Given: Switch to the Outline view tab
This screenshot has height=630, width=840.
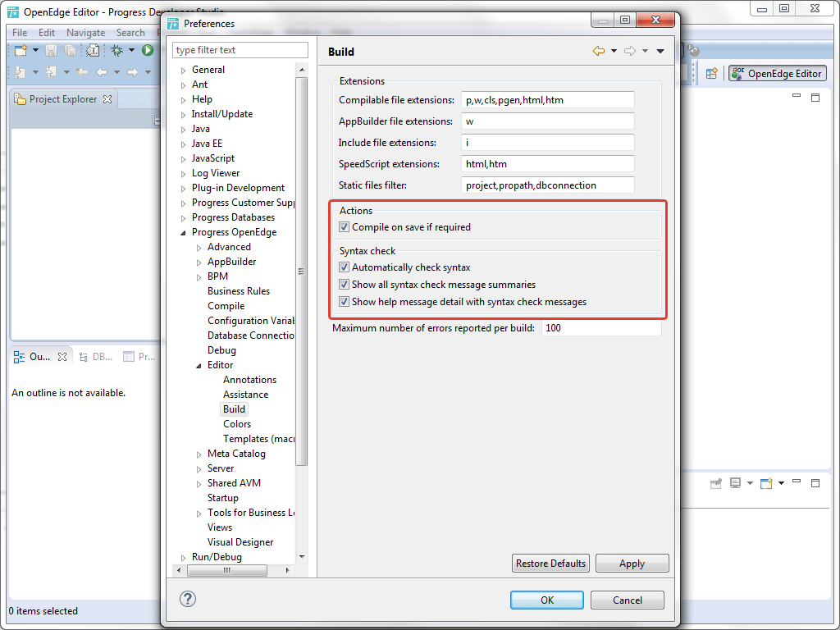Looking at the screenshot, I should (x=39, y=357).
